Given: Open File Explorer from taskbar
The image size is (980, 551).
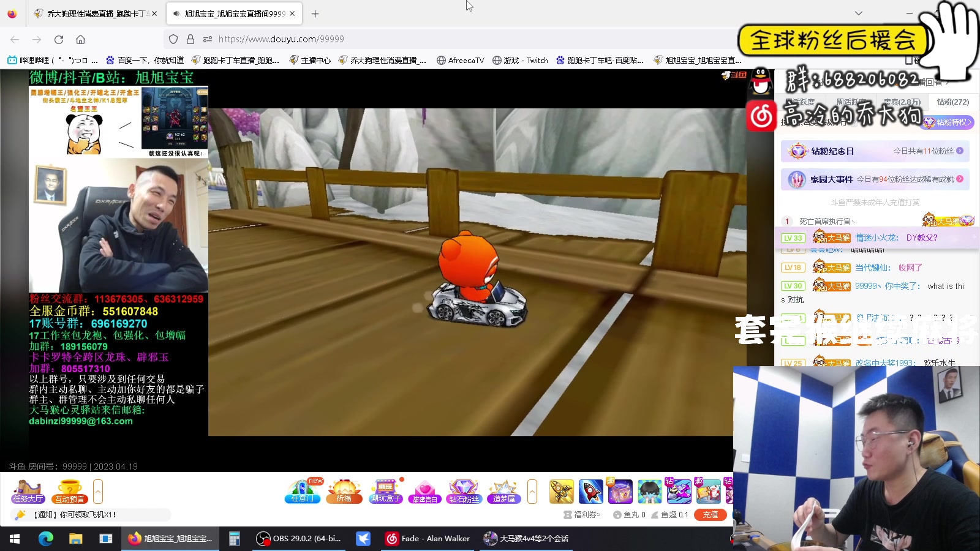Looking at the screenshot, I should click(x=75, y=539).
